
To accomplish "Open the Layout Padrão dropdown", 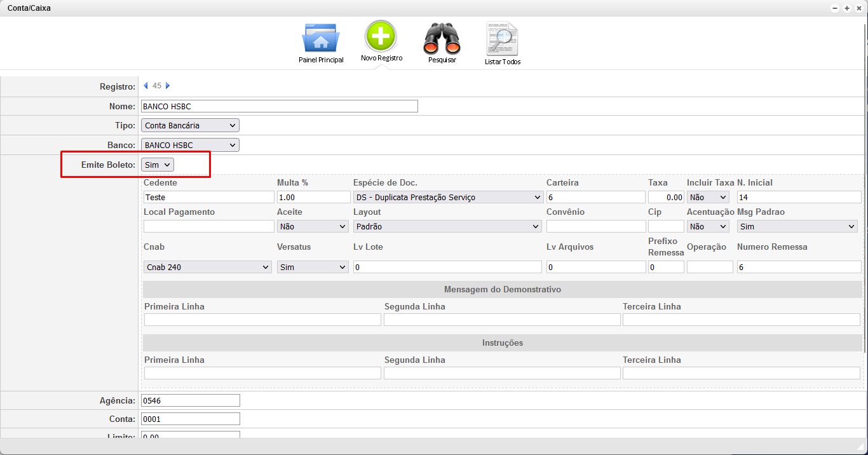I will click(448, 226).
